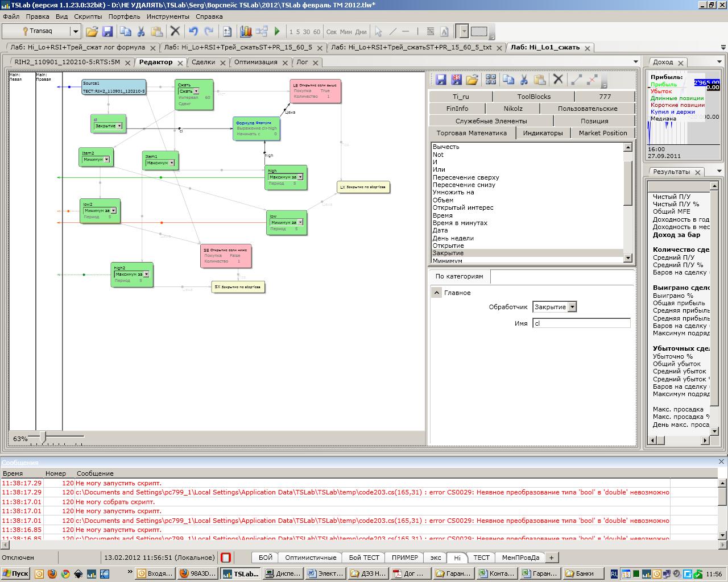Collapse the 'Главное' property section
The width and height of the screenshot is (728, 582).
pos(436,293)
